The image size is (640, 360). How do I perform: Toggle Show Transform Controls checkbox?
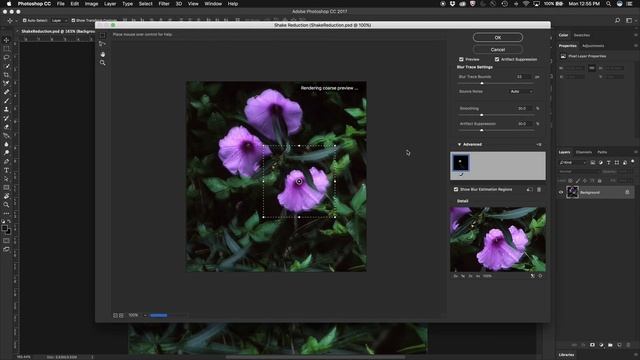coord(73,20)
